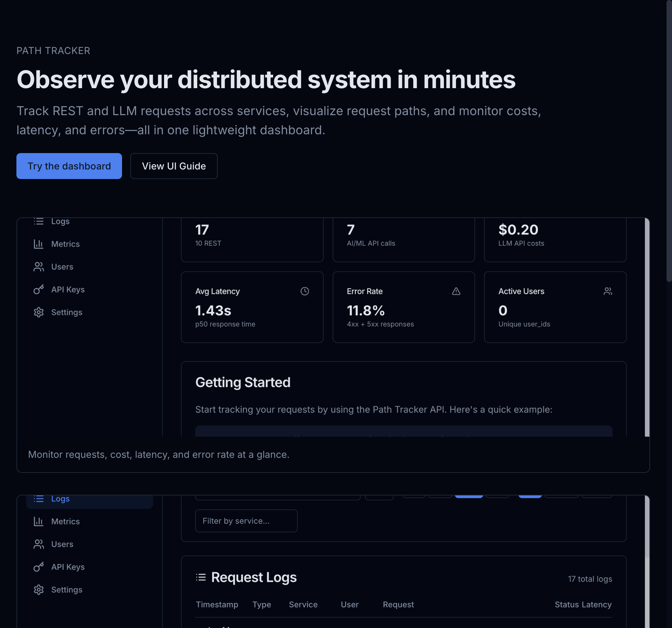
Task: Click the Getting Started heading
Action: 243,382
